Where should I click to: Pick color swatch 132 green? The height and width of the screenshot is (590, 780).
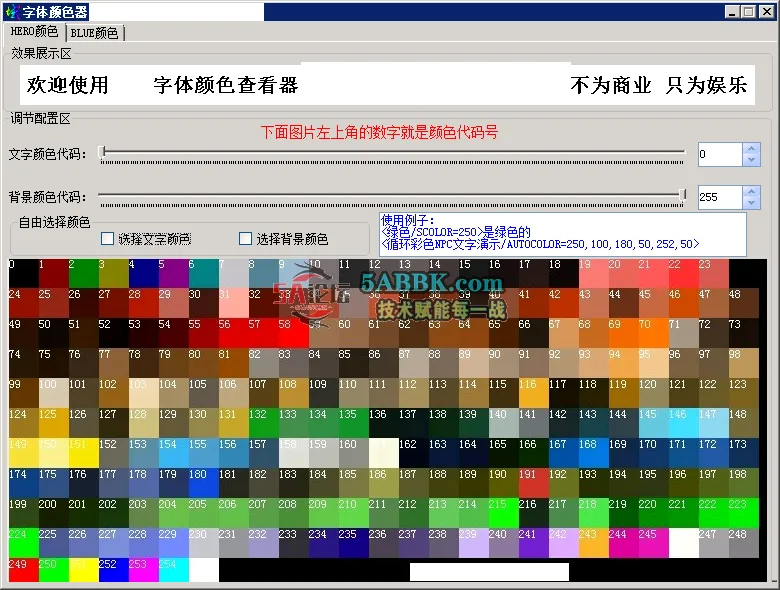pyautogui.click(x=264, y=423)
